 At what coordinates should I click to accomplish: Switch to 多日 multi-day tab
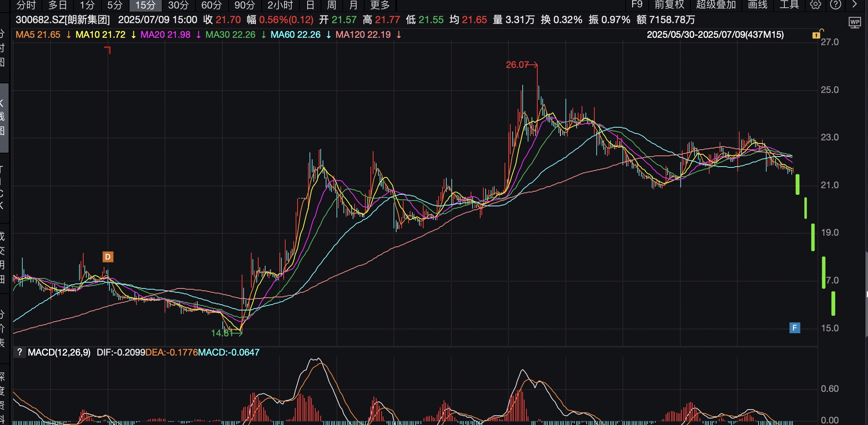58,5
